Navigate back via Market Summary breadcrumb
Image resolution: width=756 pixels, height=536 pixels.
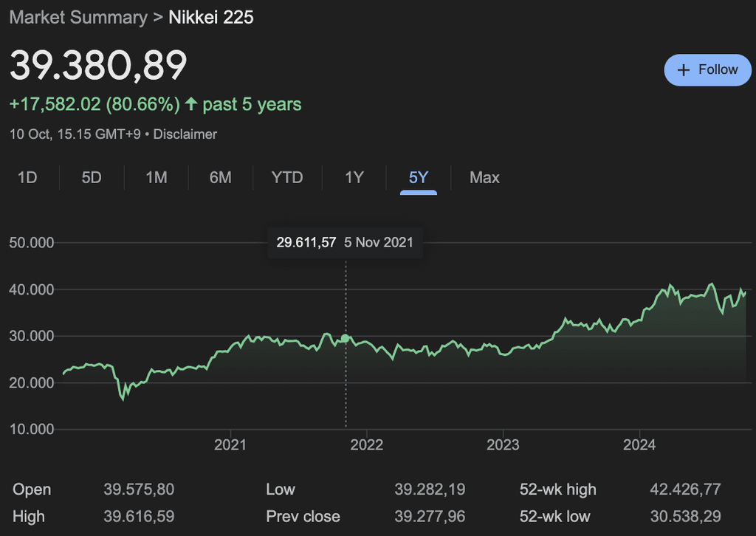pos(76,17)
